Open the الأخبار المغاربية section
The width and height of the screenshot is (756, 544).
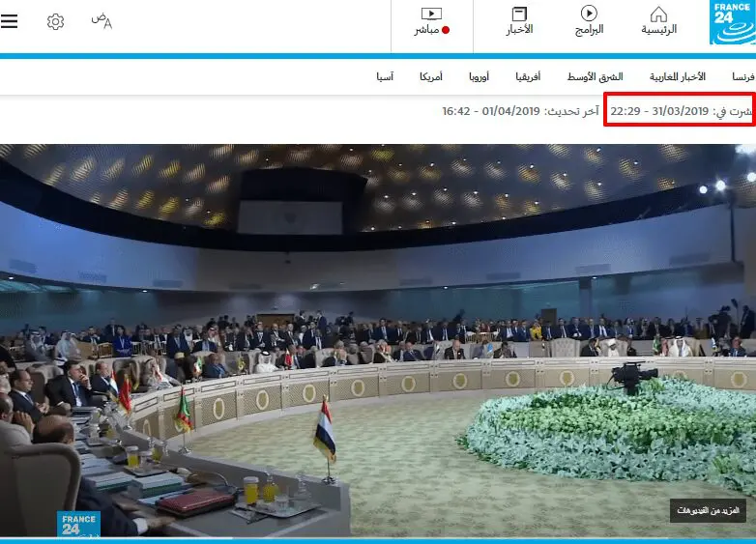point(678,76)
